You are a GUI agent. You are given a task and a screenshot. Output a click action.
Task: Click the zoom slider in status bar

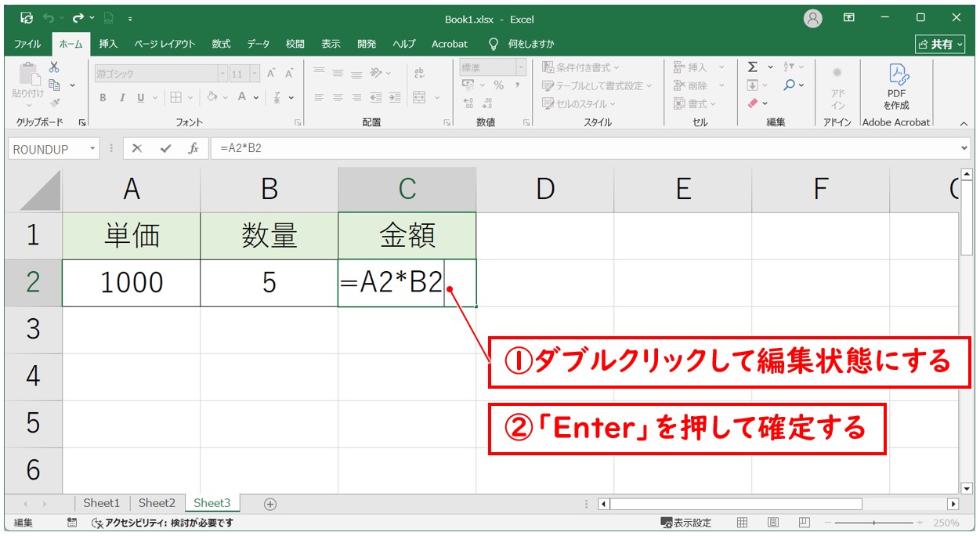[x=876, y=523]
